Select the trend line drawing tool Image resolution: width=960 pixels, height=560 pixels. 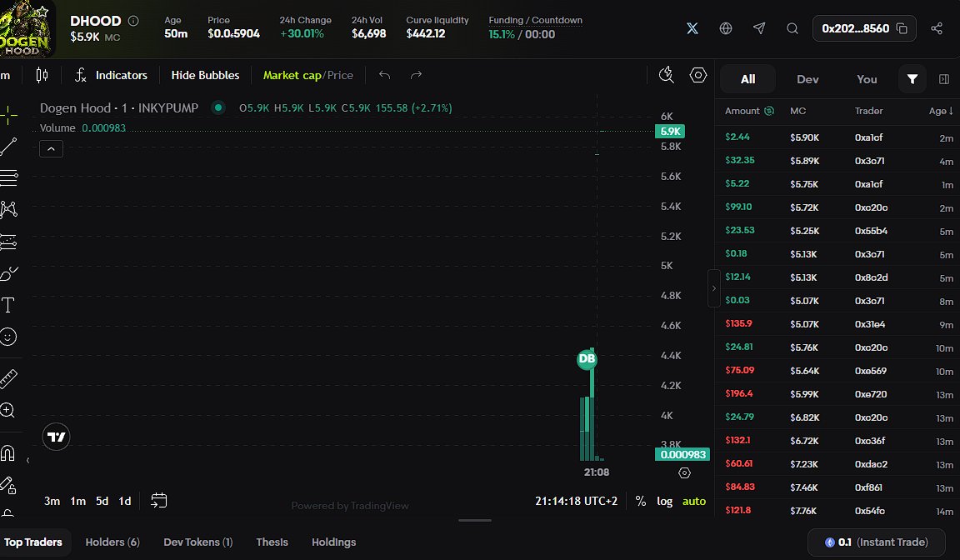8,147
